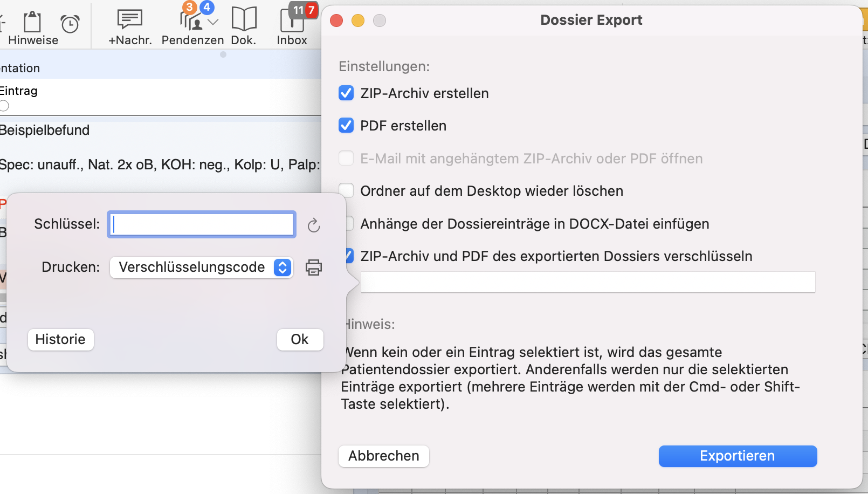Click the printer icon beside Verschlüsselungscode

tap(314, 267)
